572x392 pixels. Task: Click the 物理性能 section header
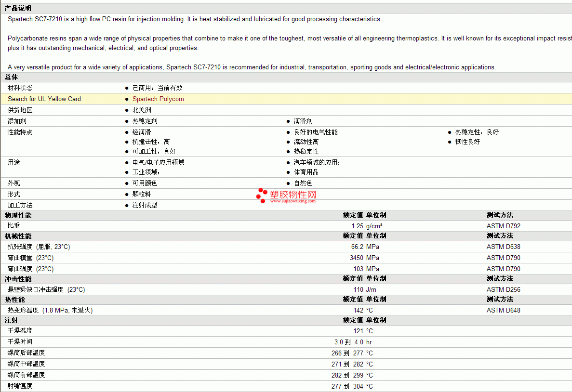(x=18, y=216)
